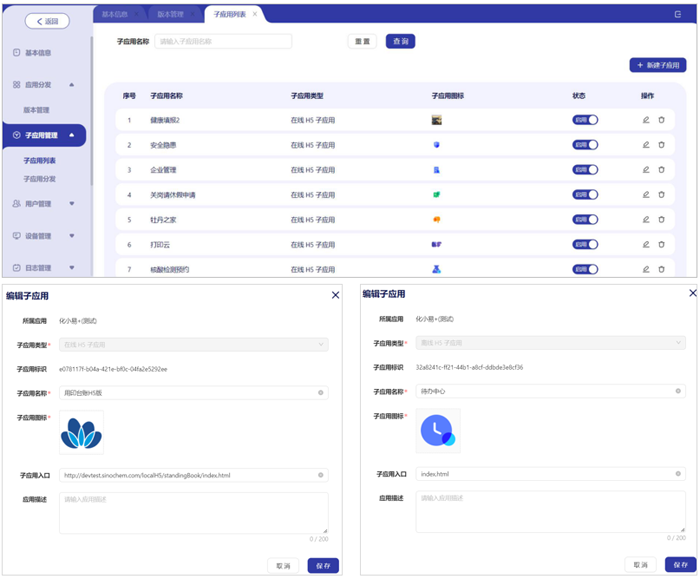The width and height of the screenshot is (700, 579).
Task: Disable the 关岗请休假申请 status toggle
Action: tap(585, 195)
